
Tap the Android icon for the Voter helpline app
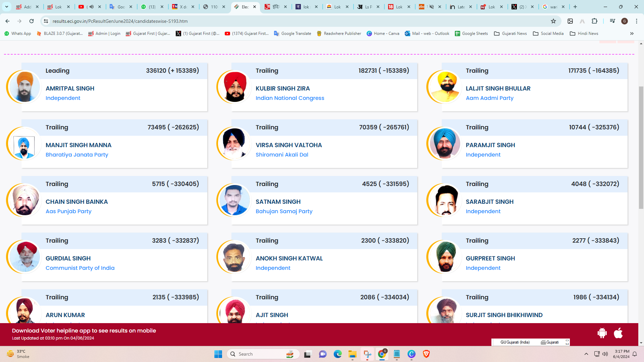pos(602,333)
